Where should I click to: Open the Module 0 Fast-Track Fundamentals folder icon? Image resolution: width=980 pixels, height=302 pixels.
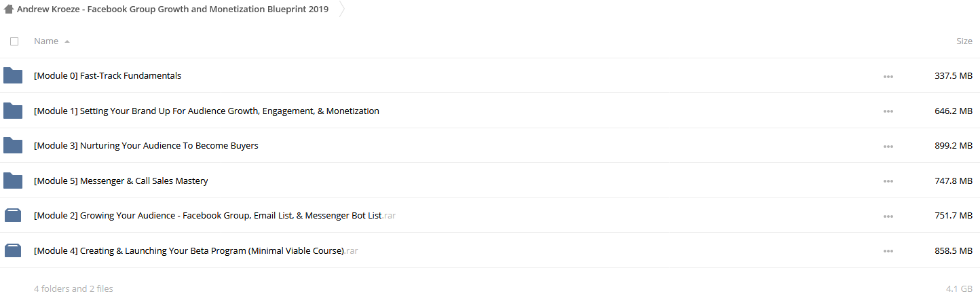pyautogui.click(x=13, y=75)
